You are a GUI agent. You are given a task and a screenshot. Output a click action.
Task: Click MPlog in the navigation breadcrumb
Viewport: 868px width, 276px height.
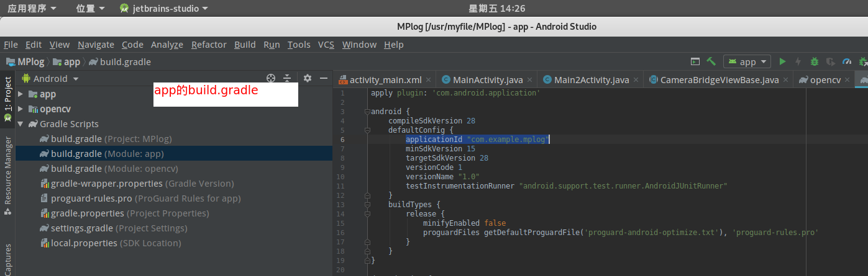(x=25, y=61)
